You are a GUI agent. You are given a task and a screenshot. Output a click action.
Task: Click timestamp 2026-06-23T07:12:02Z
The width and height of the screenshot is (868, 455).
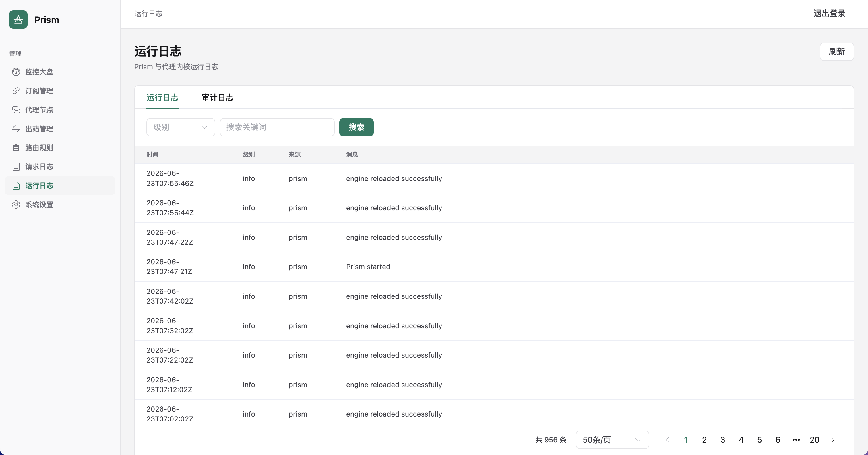coord(169,385)
